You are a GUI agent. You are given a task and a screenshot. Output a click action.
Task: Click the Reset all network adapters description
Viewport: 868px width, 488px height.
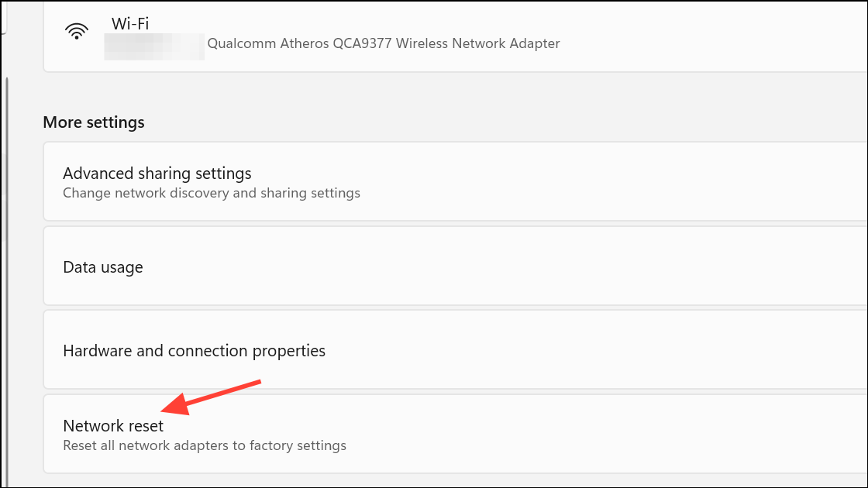(x=205, y=446)
